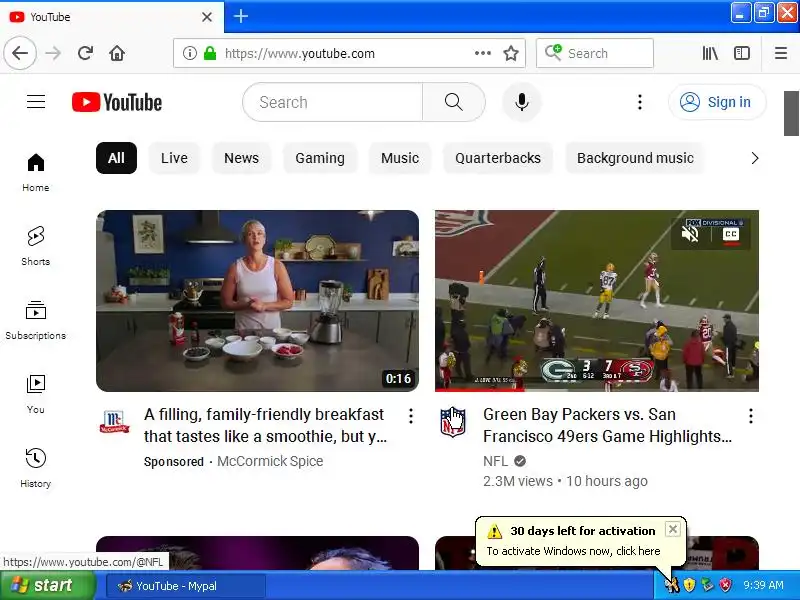The image size is (800, 600).
Task: Click the green padlock connection icon
Action: pyautogui.click(x=210, y=53)
